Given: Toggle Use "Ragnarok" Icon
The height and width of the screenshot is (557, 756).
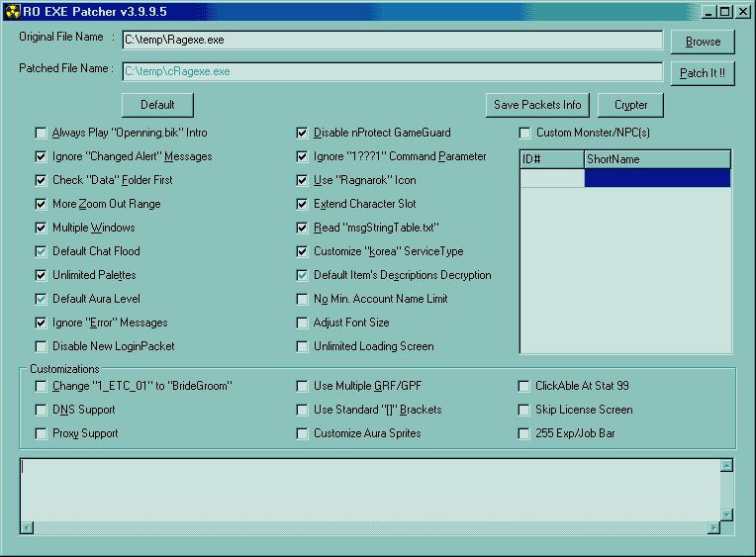Looking at the screenshot, I should coord(303,180).
